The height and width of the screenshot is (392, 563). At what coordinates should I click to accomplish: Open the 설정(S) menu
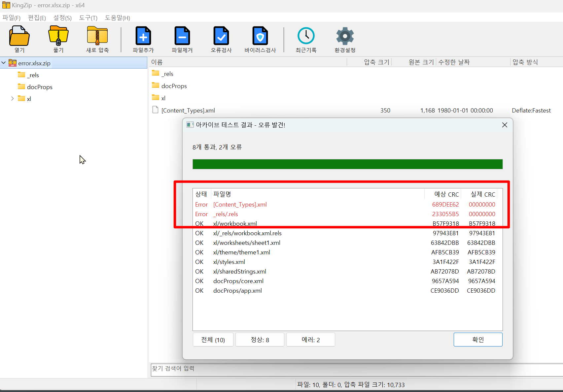[x=62, y=18]
